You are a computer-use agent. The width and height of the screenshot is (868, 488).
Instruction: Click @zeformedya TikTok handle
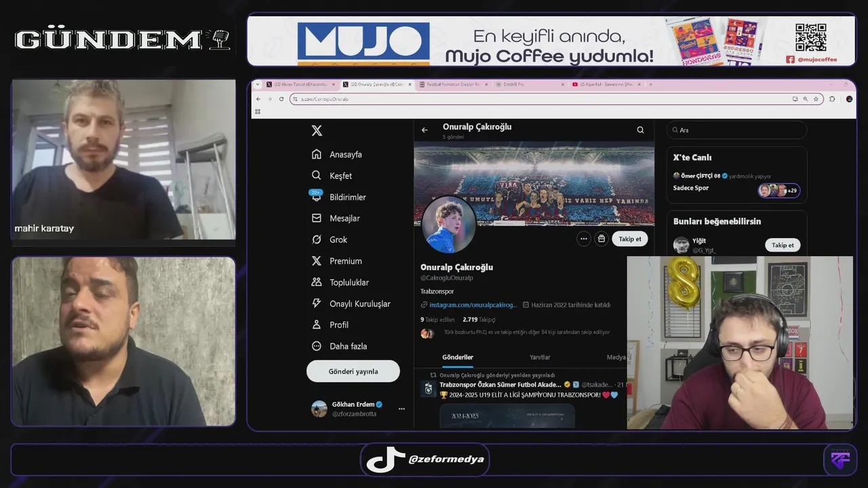tap(446, 460)
